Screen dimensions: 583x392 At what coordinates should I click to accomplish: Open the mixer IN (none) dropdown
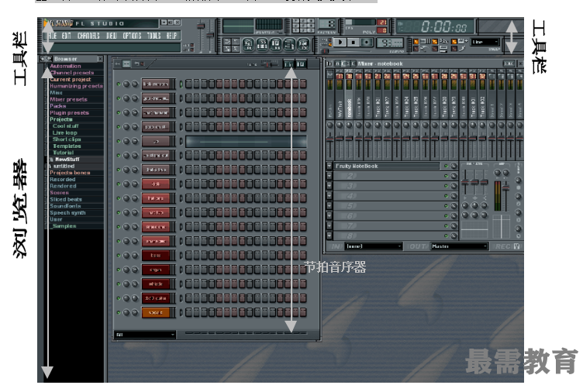pyautogui.click(x=374, y=246)
